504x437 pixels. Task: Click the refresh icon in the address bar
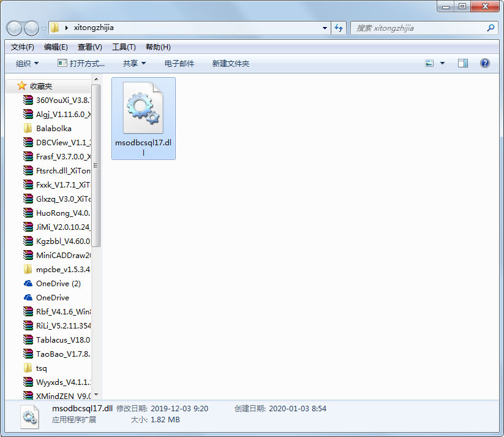point(340,28)
